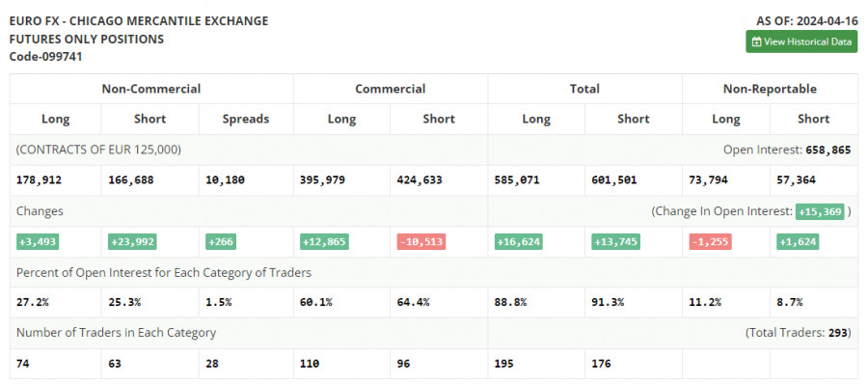The width and height of the screenshot is (868, 384).
Task: Click the Spreads column header
Action: 246,119
